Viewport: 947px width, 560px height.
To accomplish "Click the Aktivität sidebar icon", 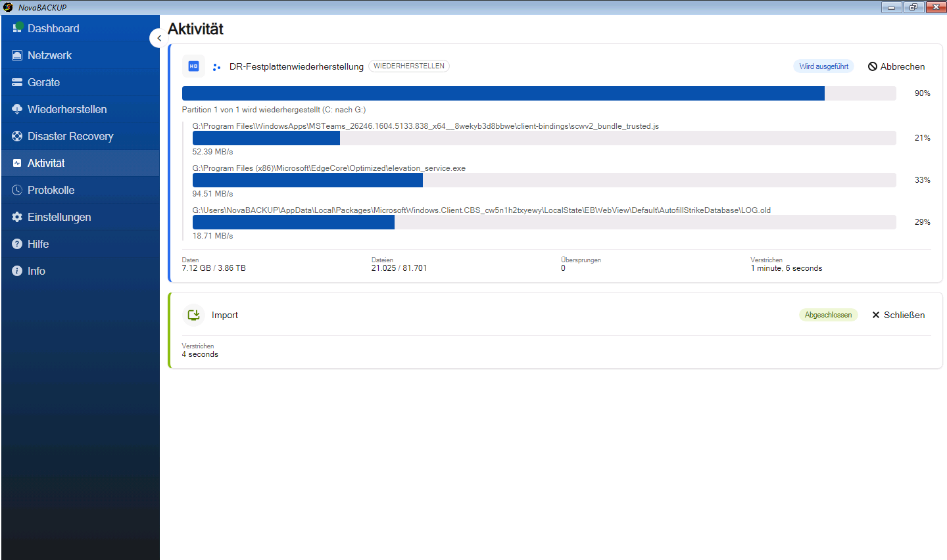I will click(x=17, y=163).
